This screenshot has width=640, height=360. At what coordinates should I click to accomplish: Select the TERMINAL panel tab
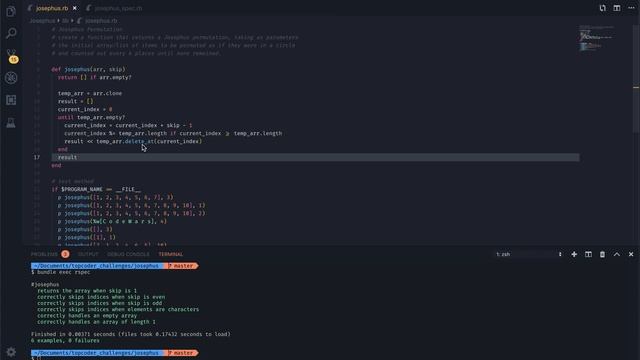(171, 254)
